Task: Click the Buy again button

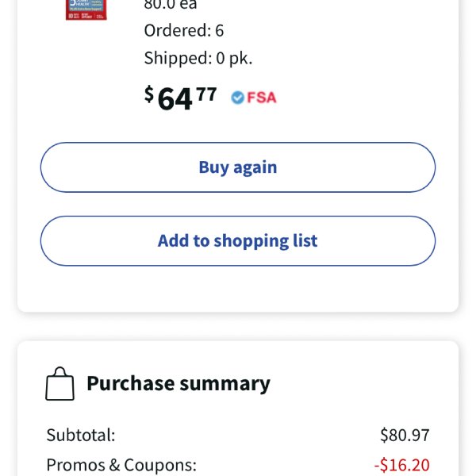Action: click(x=238, y=167)
